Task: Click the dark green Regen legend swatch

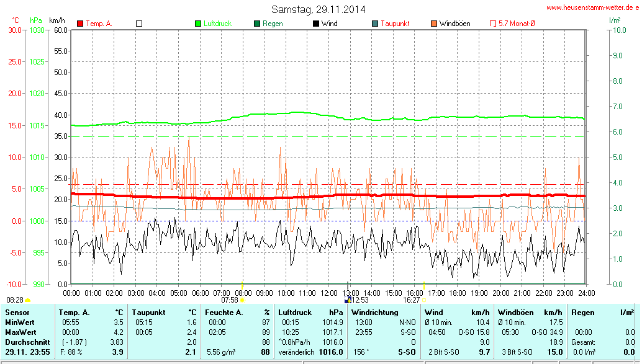Action: click(257, 24)
